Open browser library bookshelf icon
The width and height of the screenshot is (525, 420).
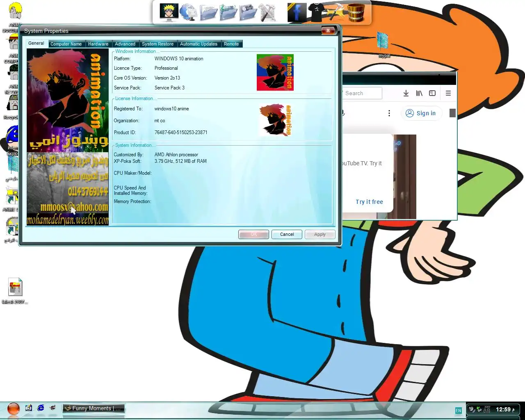(419, 93)
